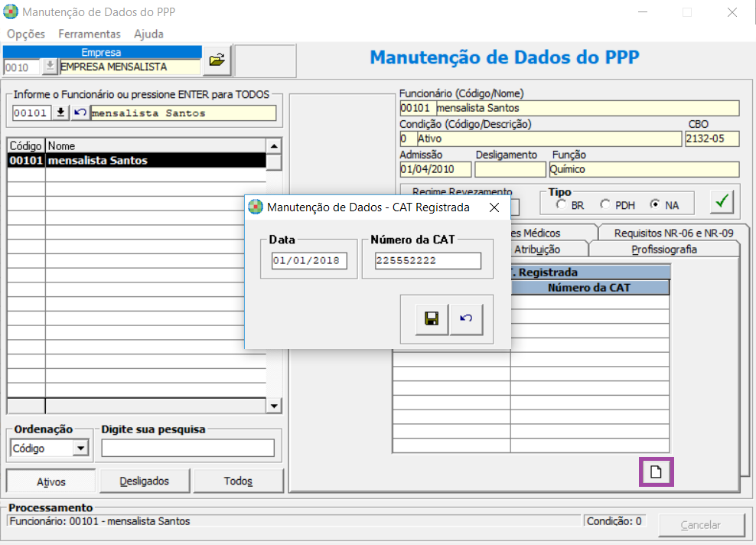Switch to the Profissiografia tab
756x545 pixels.
click(x=663, y=250)
